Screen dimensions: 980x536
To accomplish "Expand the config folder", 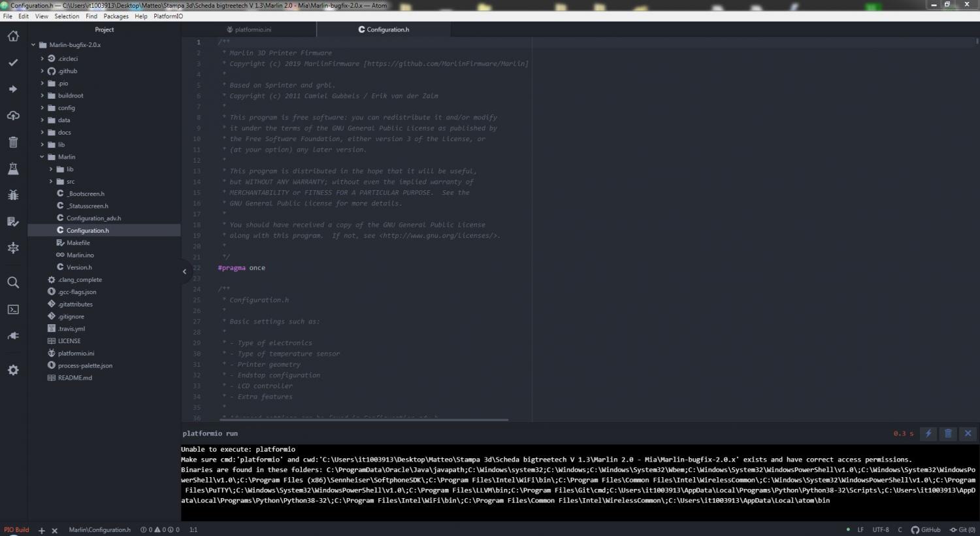I will click(42, 108).
